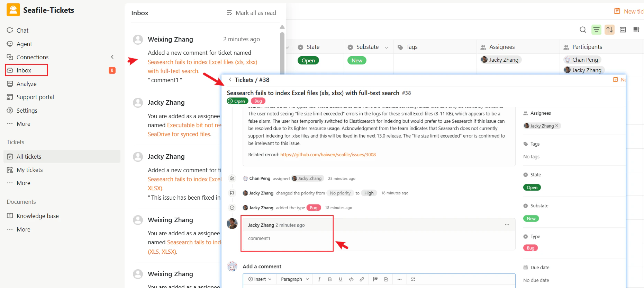Open more editor options ellipsis
The width and height of the screenshot is (644, 288).
pos(399,279)
